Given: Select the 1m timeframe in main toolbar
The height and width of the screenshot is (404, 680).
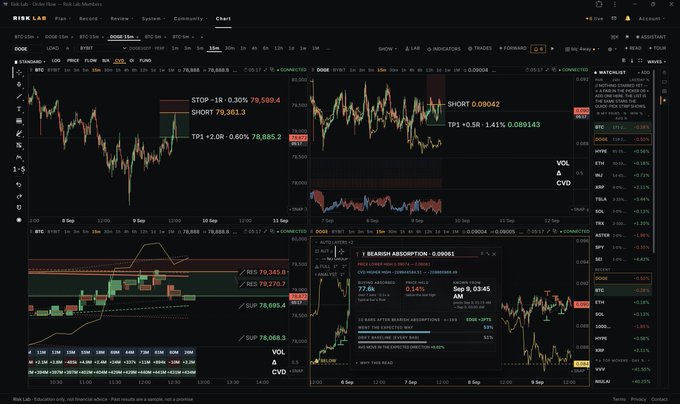Looking at the screenshot, I should tap(175, 48).
